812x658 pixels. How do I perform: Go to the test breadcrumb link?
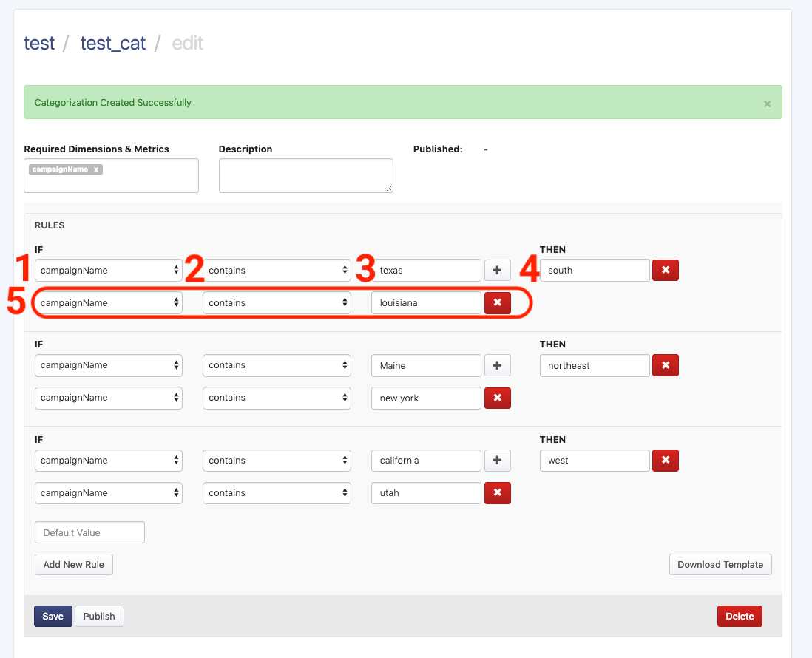click(x=39, y=44)
